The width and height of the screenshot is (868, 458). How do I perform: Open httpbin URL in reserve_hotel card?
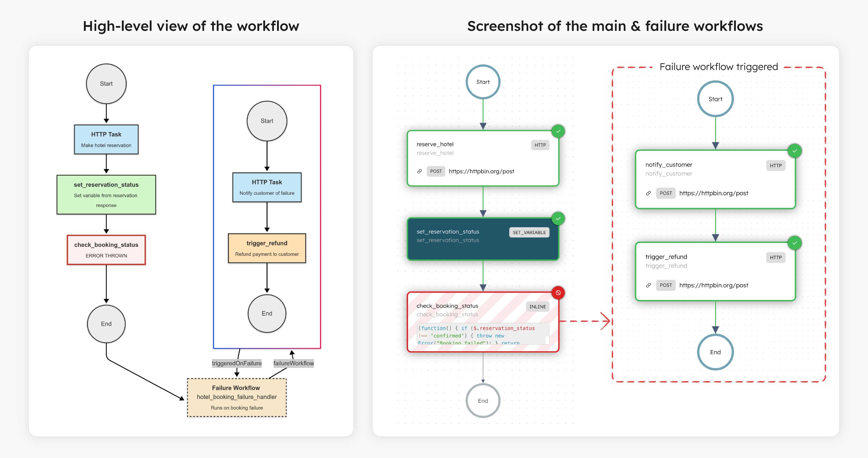(x=481, y=171)
